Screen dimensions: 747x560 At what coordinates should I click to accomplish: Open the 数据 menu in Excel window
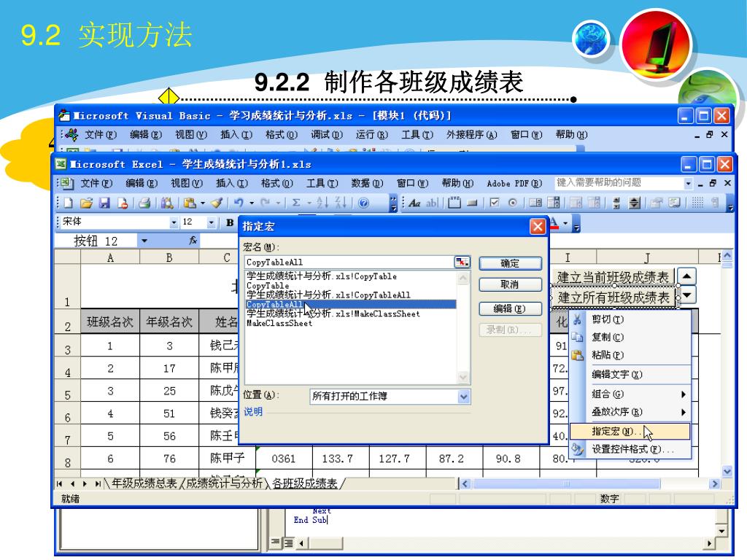coord(367,183)
